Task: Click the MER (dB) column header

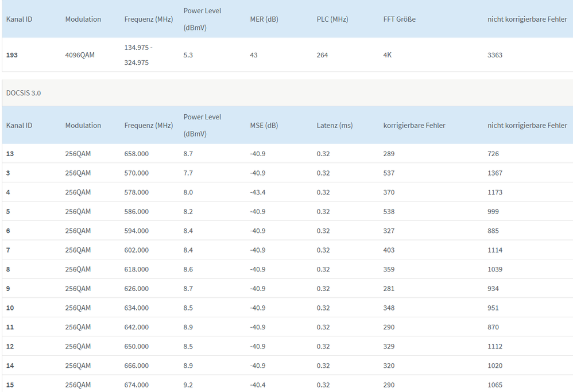Action: click(x=264, y=19)
